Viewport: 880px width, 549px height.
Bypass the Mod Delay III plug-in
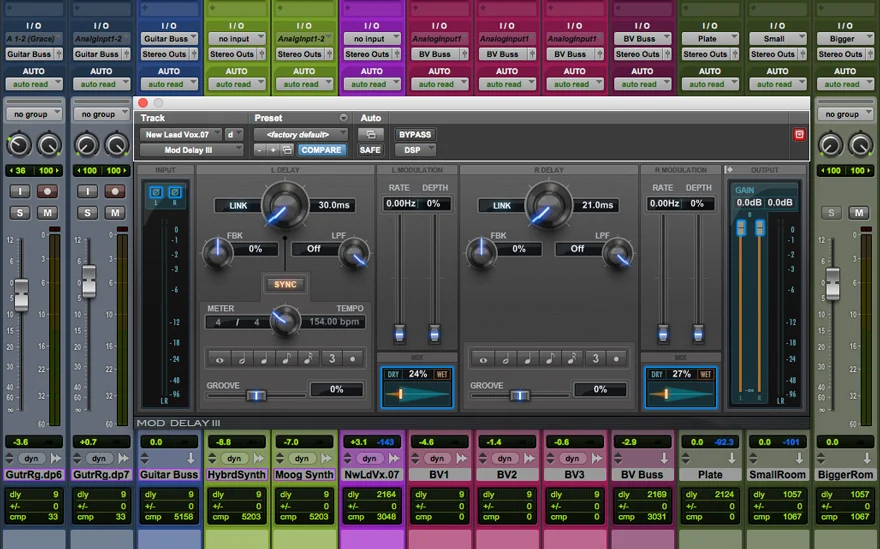coord(415,135)
